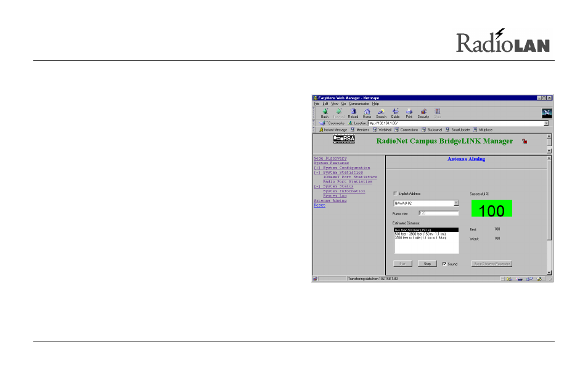The image size is (588, 381).
Task: Open the Security toolbar button
Action: coord(423,113)
